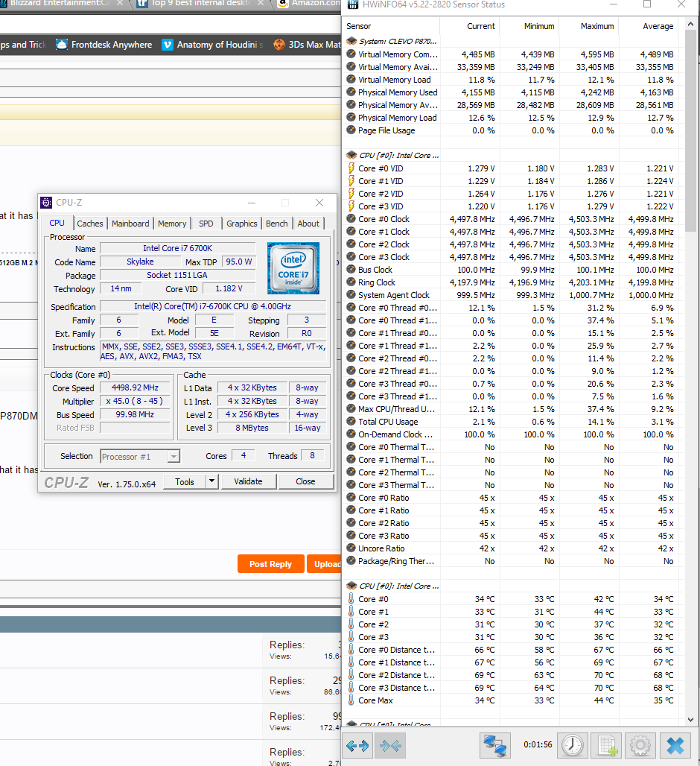This screenshot has width=700, height=766.
Task: Select the Physical Memory Used row label
Action: point(398,92)
